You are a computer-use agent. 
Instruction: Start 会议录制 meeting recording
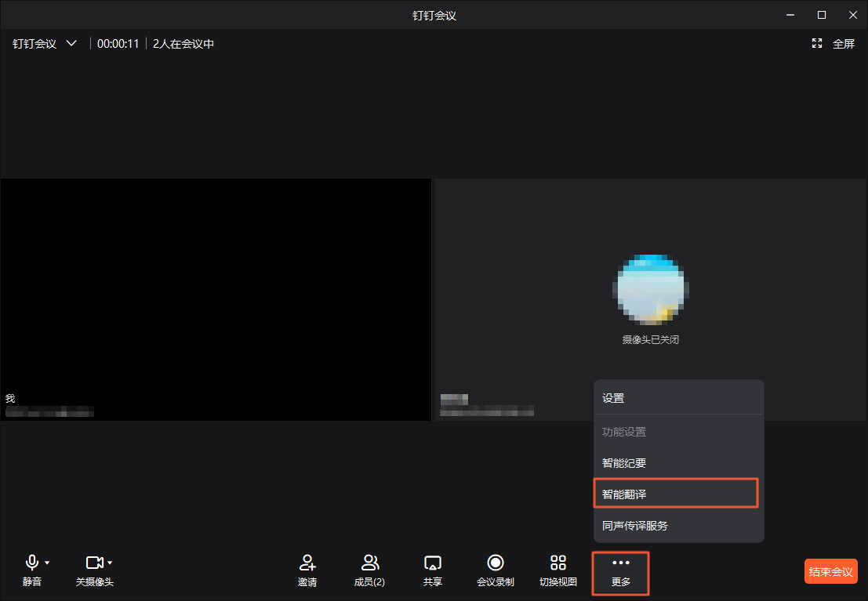[496, 570]
